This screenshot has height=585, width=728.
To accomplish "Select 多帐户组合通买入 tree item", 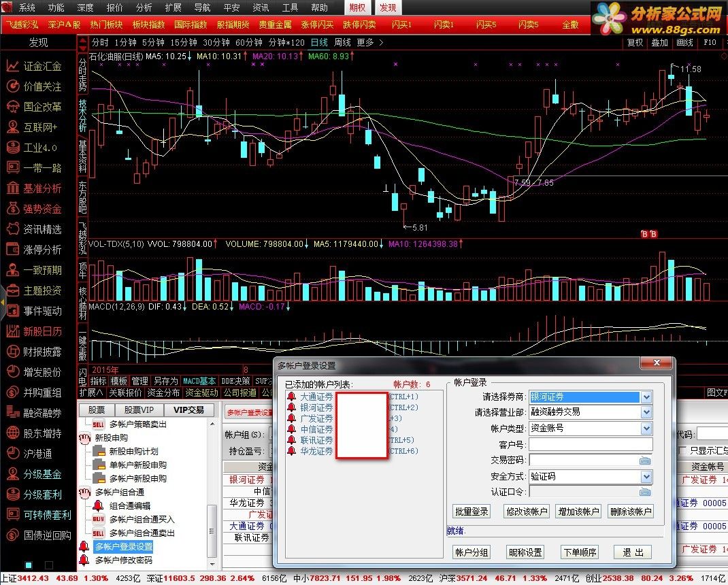I will [x=142, y=520].
